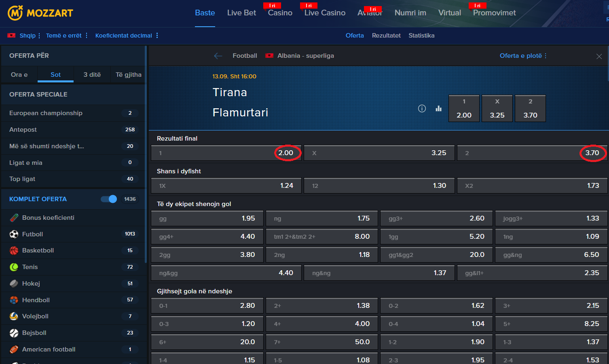
Task: Toggle the Komplet oferta switch
Action: pyautogui.click(x=109, y=199)
